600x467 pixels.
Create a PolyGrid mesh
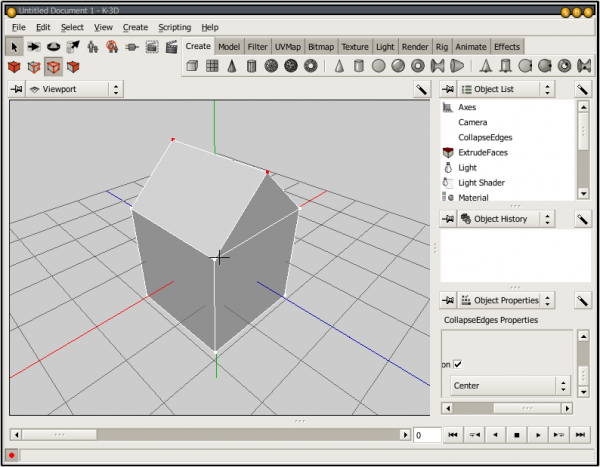[212, 66]
